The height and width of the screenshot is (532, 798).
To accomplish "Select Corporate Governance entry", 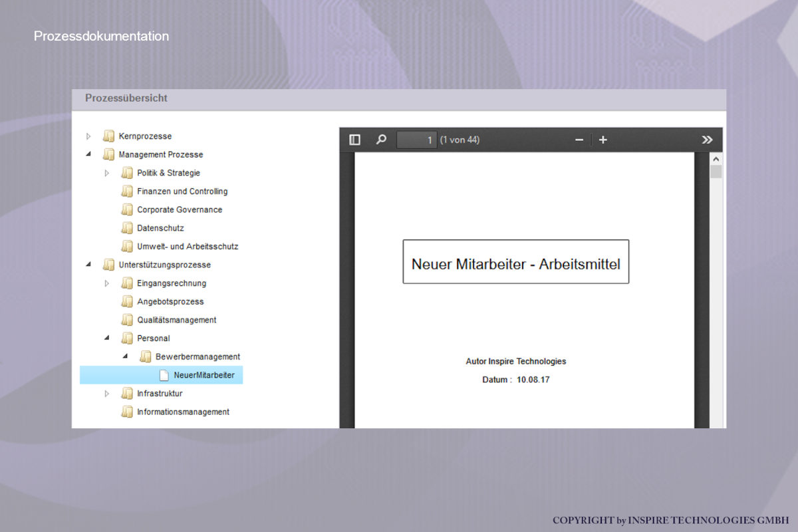I will click(180, 209).
